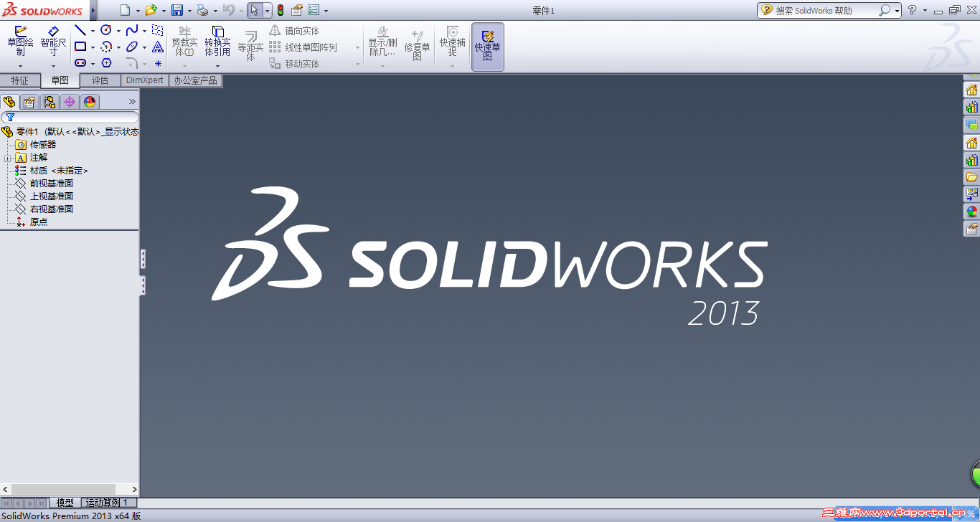The height and width of the screenshot is (522, 980).
Task: Open the dropdown next to the Save icon
Action: click(x=189, y=11)
